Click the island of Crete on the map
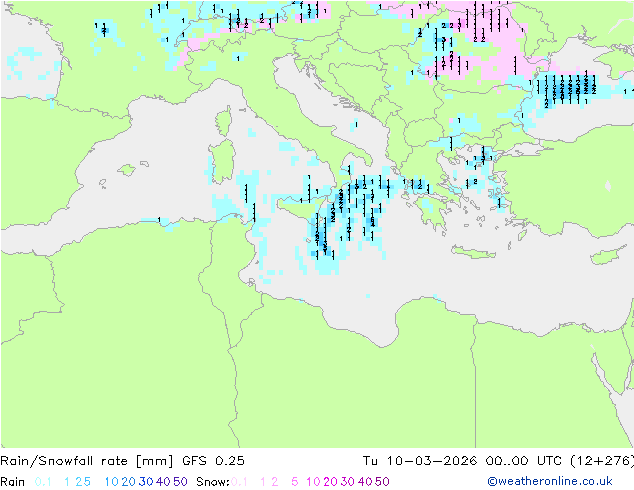The image size is (634, 490). point(472,252)
